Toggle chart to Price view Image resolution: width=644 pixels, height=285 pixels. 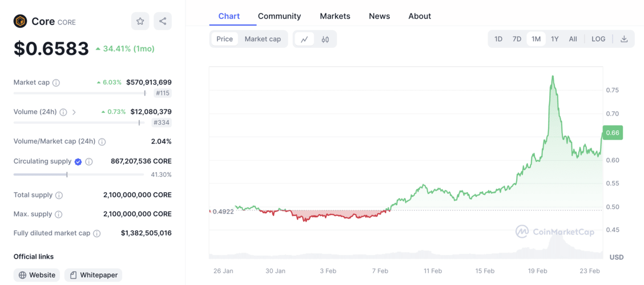224,39
